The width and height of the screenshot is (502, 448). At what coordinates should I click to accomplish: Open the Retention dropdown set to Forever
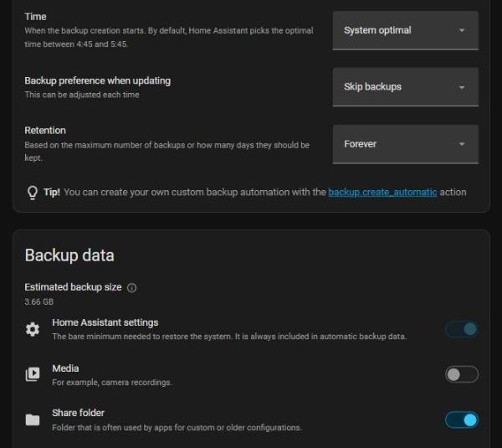click(405, 144)
